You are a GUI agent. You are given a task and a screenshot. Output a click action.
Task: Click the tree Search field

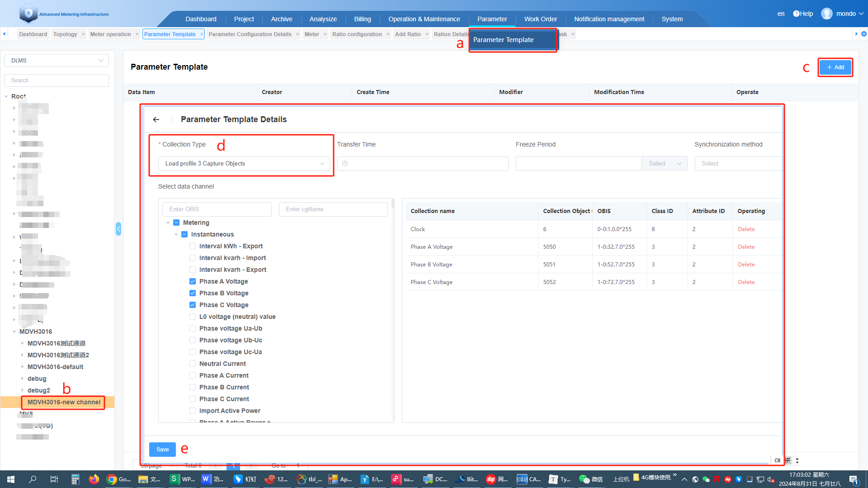(x=57, y=81)
